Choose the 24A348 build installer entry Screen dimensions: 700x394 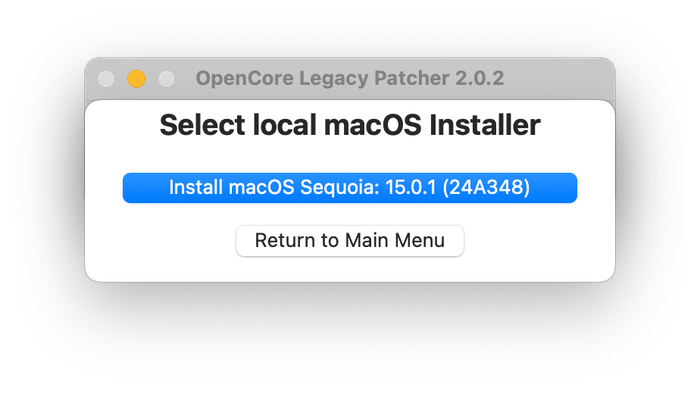pyautogui.click(x=350, y=188)
